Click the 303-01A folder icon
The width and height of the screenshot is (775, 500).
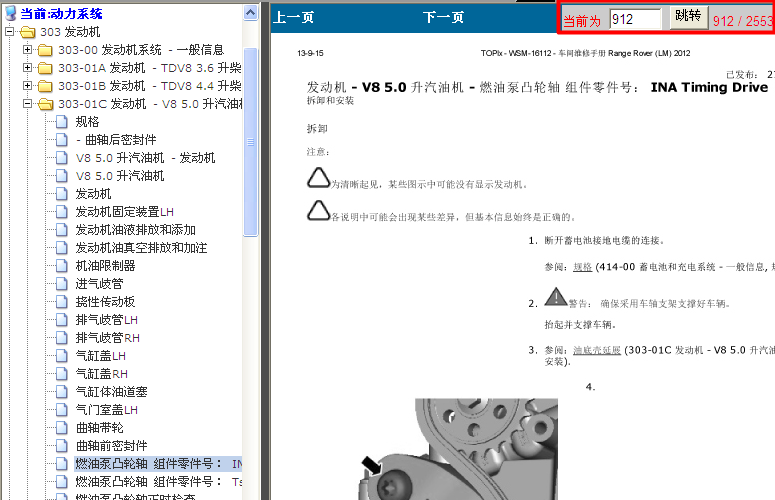point(45,68)
